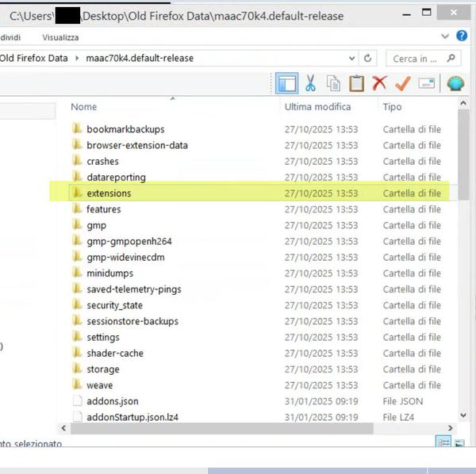476x474 pixels.
Task: Refresh the folder with the reload icon
Action: (x=367, y=58)
